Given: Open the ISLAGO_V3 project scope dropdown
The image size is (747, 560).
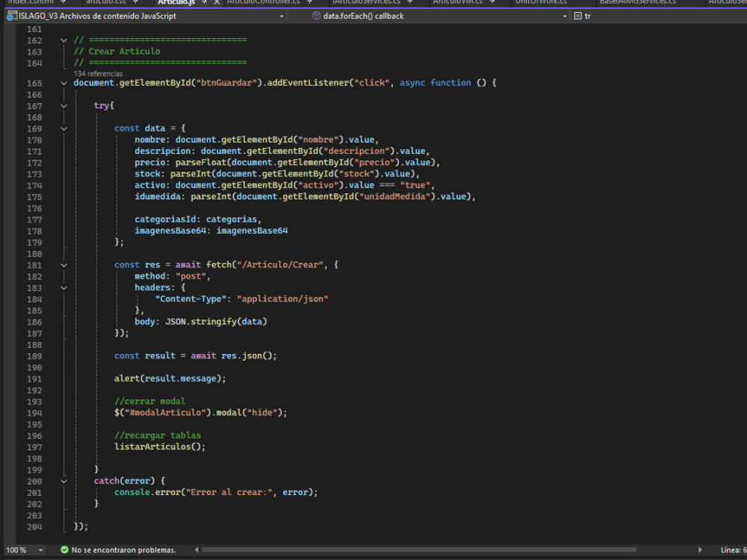Looking at the screenshot, I should (x=282, y=16).
